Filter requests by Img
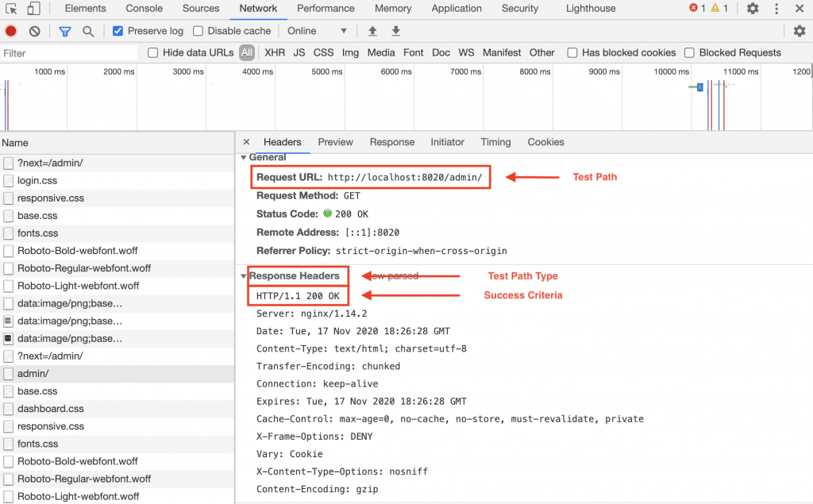 (x=350, y=53)
